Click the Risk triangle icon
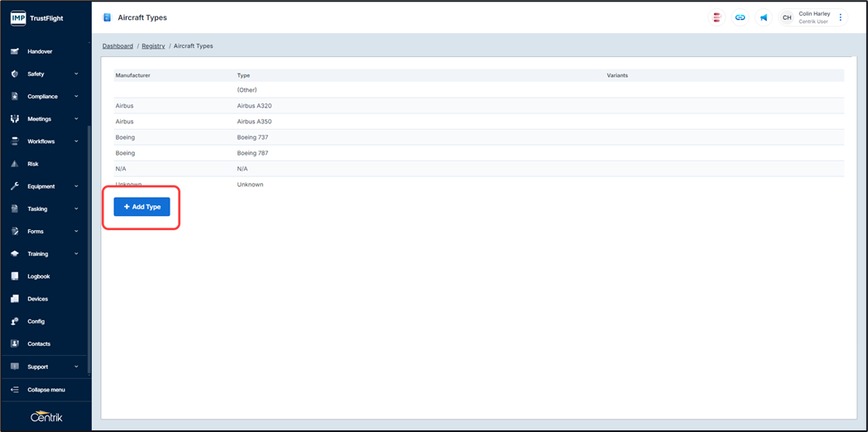The width and height of the screenshot is (868, 432). pos(15,164)
